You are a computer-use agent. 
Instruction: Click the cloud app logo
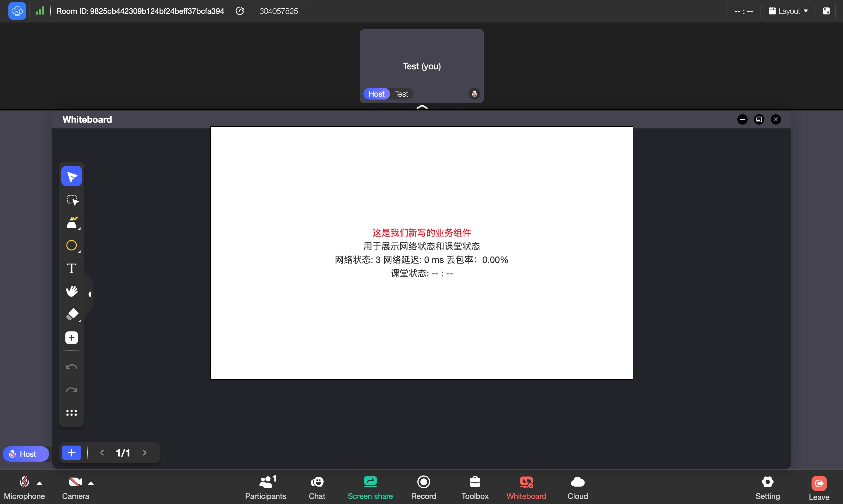coord(17,11)
